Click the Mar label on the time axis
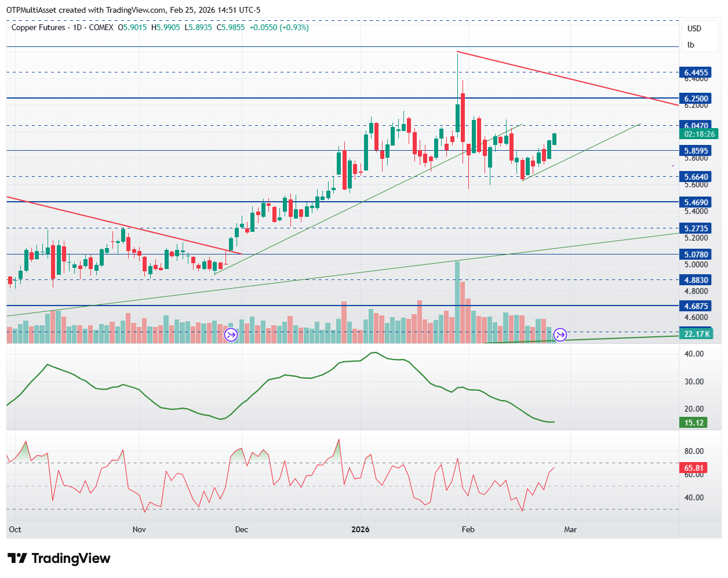 point(570,529)
